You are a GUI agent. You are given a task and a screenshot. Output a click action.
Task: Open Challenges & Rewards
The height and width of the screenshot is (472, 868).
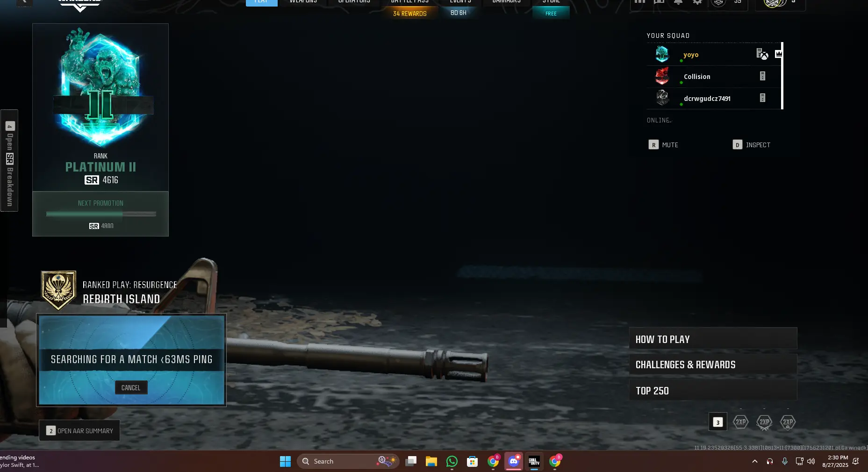[x=713, y=365]
